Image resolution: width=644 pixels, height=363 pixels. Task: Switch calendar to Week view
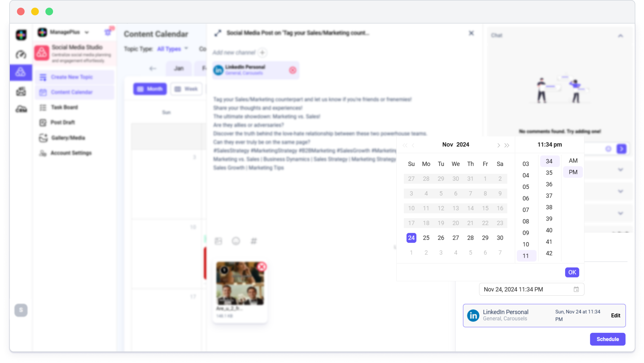pyautogui.click(x=186, y=89)
